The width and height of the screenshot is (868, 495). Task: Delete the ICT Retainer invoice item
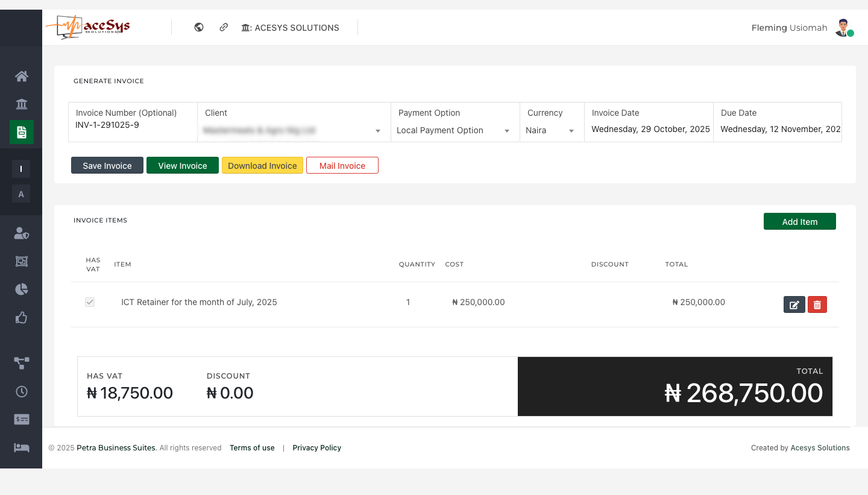pyautogui.click(x=817, y=304)
